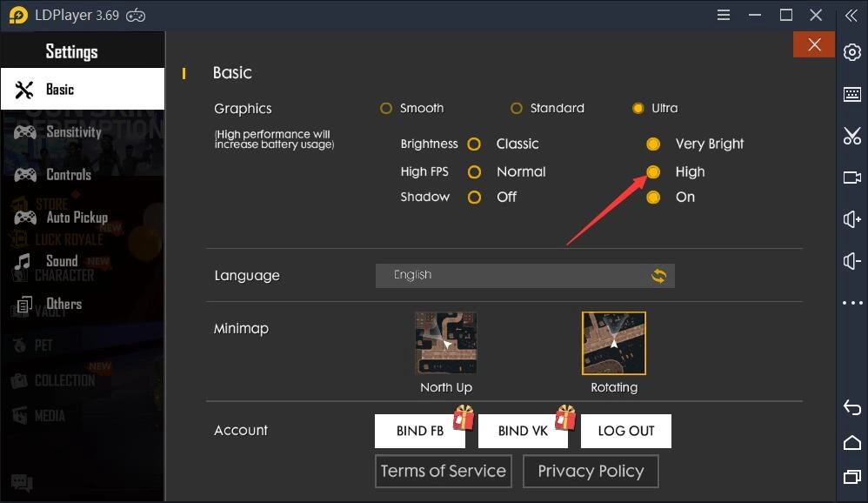Set High FPS to Normal
The height and width of the screenshot is (503, 868).
(474, 172)
